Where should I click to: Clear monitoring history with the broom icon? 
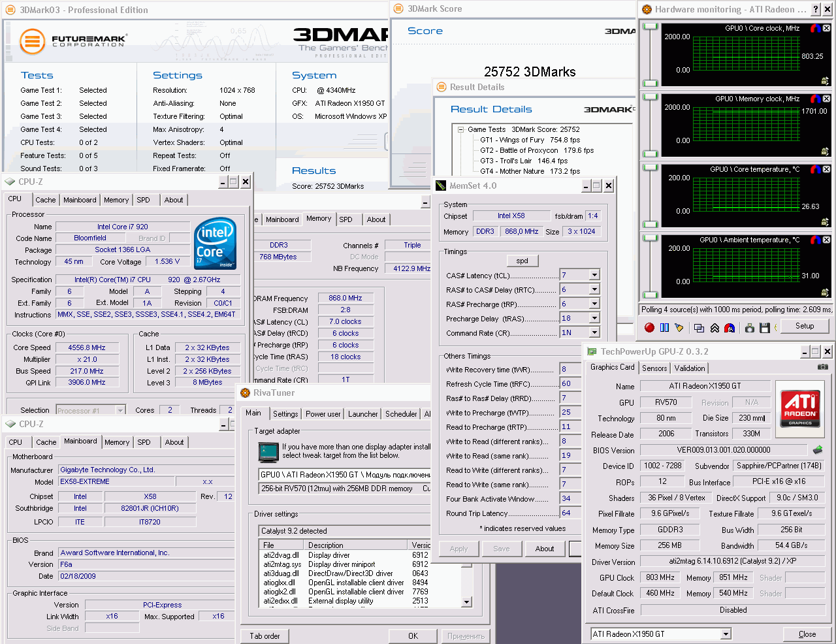tap(679, 327)
